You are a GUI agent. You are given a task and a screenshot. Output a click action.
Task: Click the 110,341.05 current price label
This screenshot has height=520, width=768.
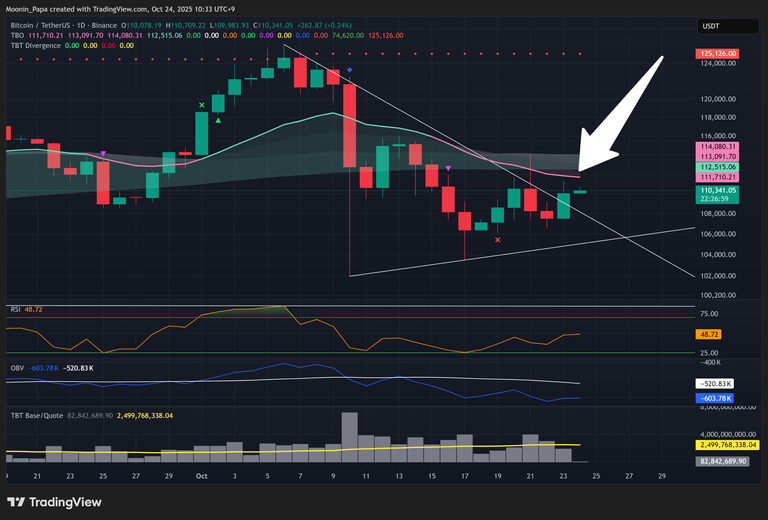click(716, 190)
